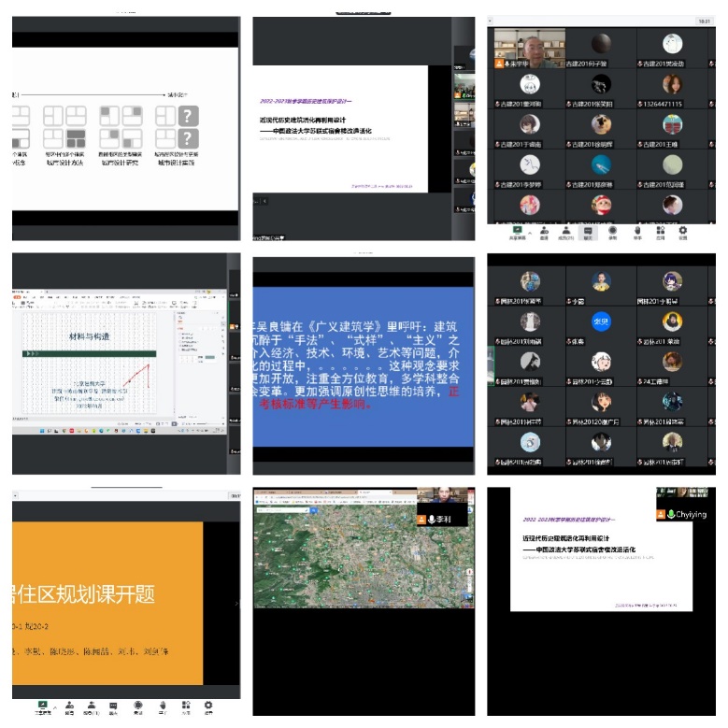The width and height of the screenshot is (728, 728).
Task: Click Members icon below the orange slide
Action: coord(91,706)
